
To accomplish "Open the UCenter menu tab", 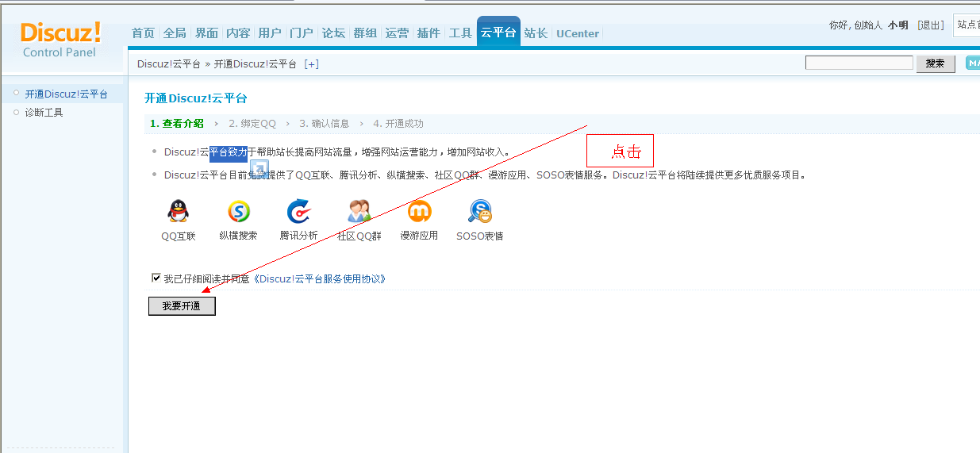I will pyautogui.click(x=578, y=33).
